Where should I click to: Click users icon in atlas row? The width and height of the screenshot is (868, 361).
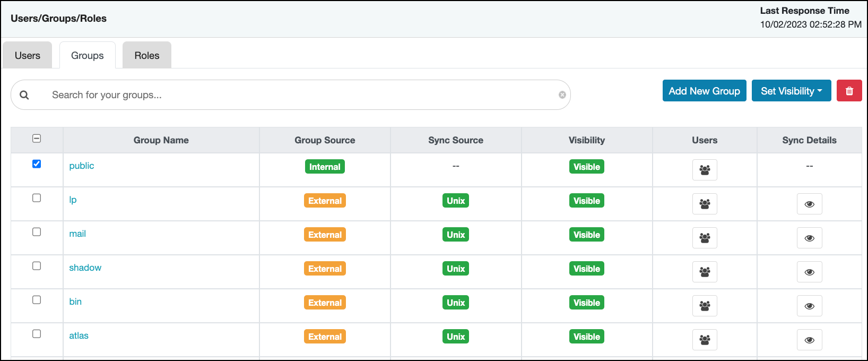coord(705,340)
